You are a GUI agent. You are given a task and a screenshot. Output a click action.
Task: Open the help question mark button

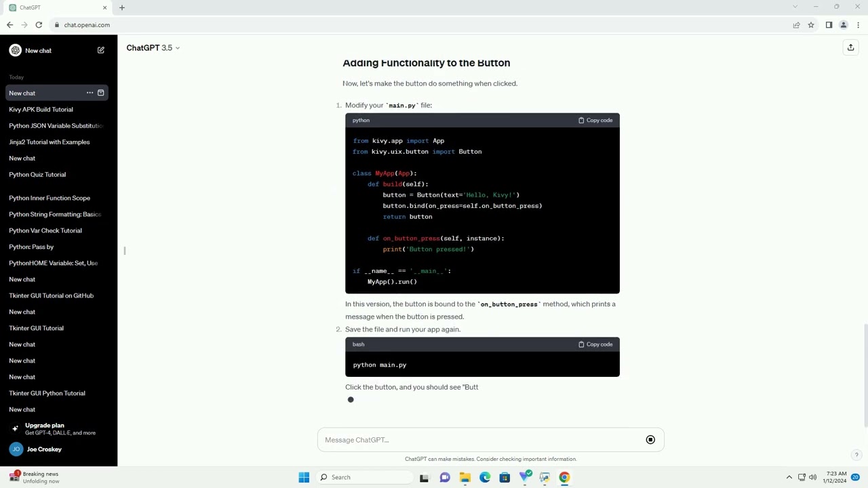point(856,455)
